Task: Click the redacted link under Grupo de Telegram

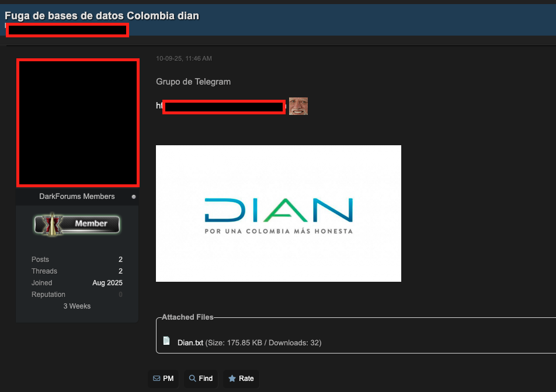Action: (x=223, y=106)
